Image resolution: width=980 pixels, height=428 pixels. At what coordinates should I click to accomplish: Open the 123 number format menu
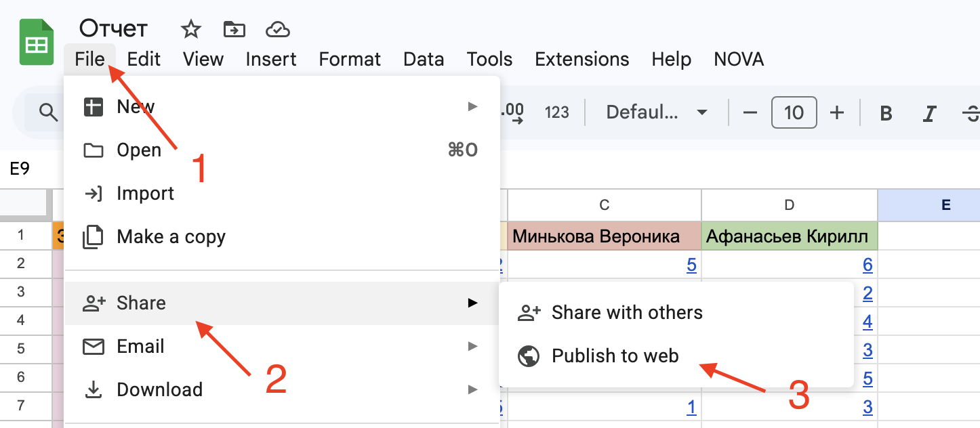556,112
